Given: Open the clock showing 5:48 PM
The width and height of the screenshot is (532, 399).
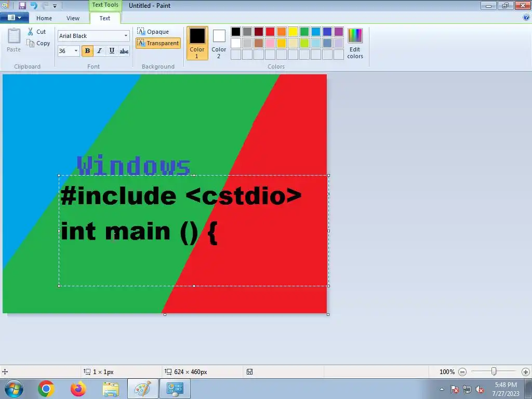Looking at the screenshot, I should 506,389.
